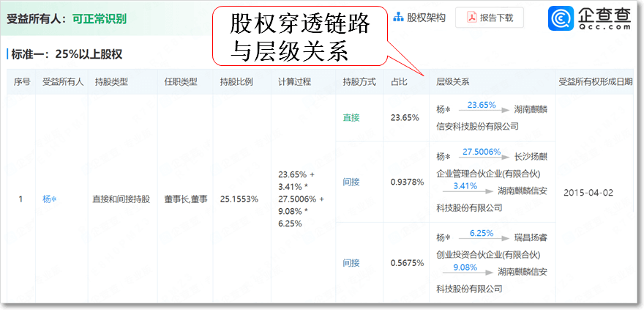Click the row number 1 cell
This screenshot has width=644, height=310.
point(20,199)
